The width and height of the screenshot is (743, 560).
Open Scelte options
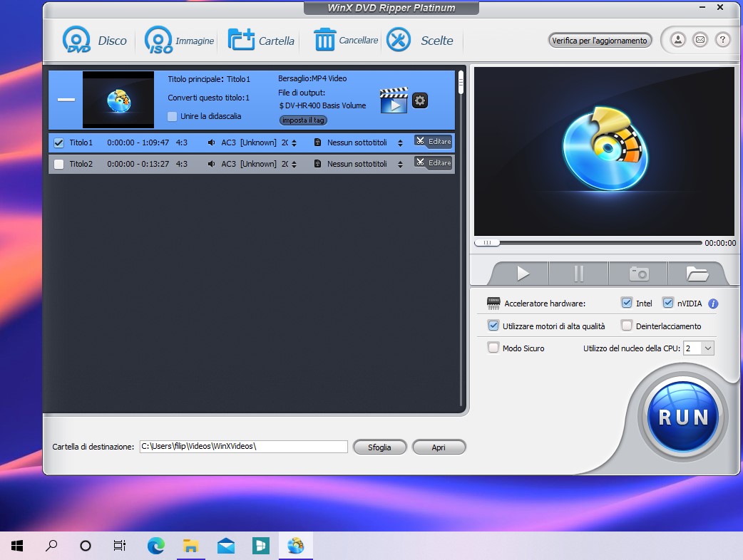(x=419, y=40)
